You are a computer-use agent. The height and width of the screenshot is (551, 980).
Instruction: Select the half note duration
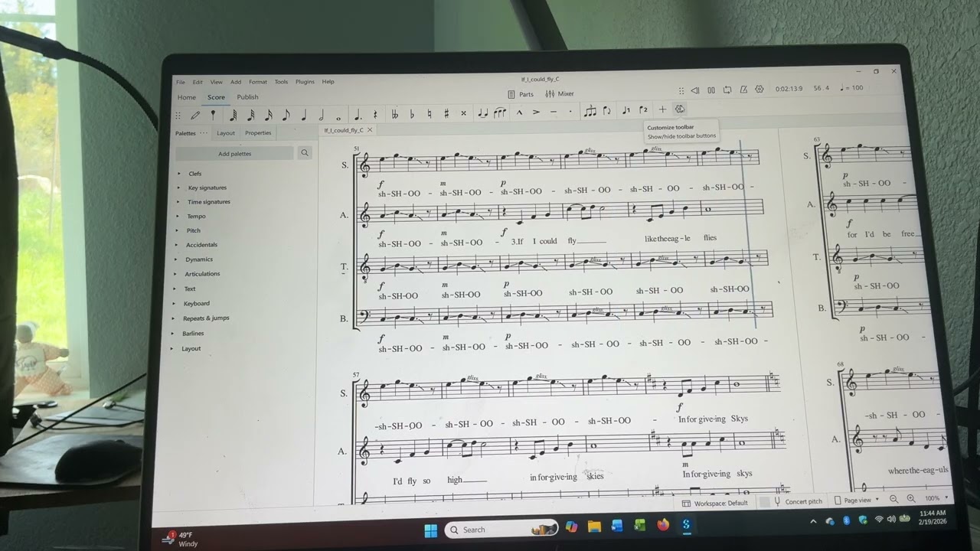point(321,115)
